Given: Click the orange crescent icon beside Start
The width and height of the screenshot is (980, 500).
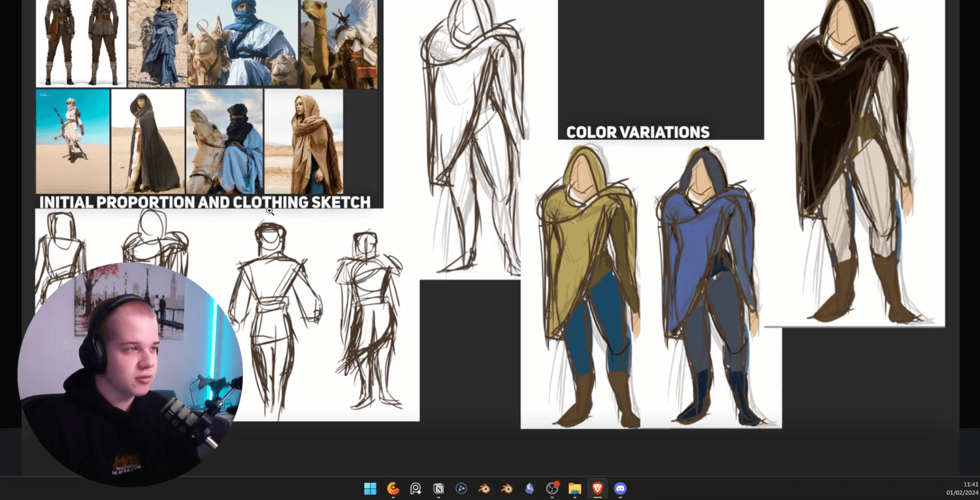Looking at the screenshot, I should click(393, 488).
